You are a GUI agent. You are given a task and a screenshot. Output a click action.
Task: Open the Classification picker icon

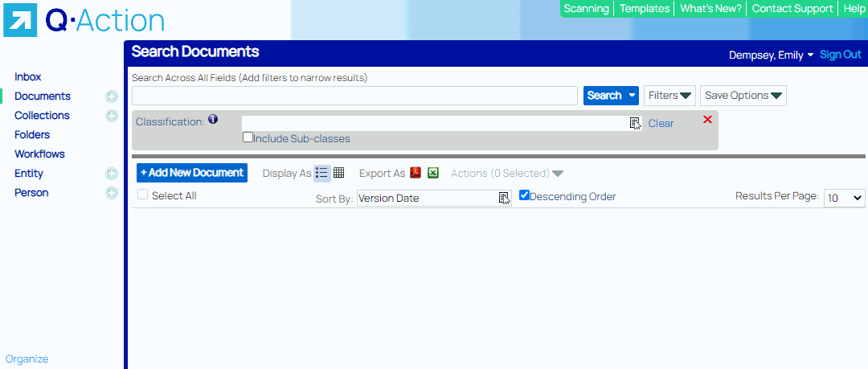[x=635, y=123]
